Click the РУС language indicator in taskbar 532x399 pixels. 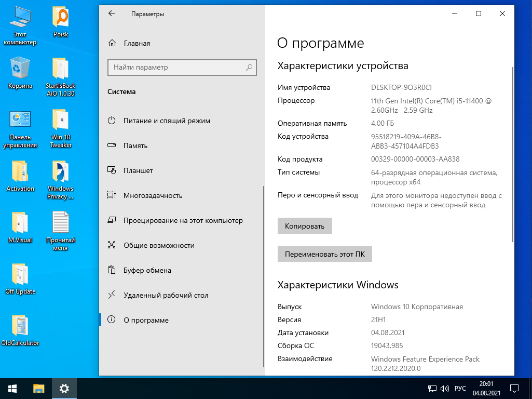click(460, 389)
